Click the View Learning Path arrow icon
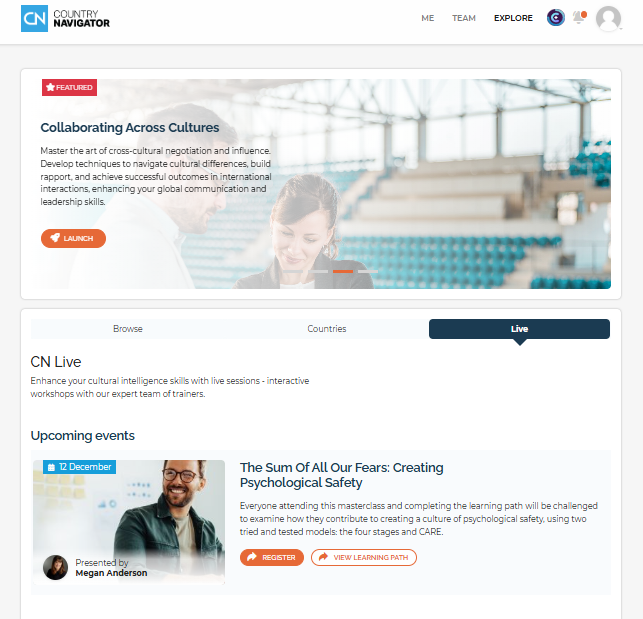Image resolution: width=643 pixels, height=619 pixels. 323,557
